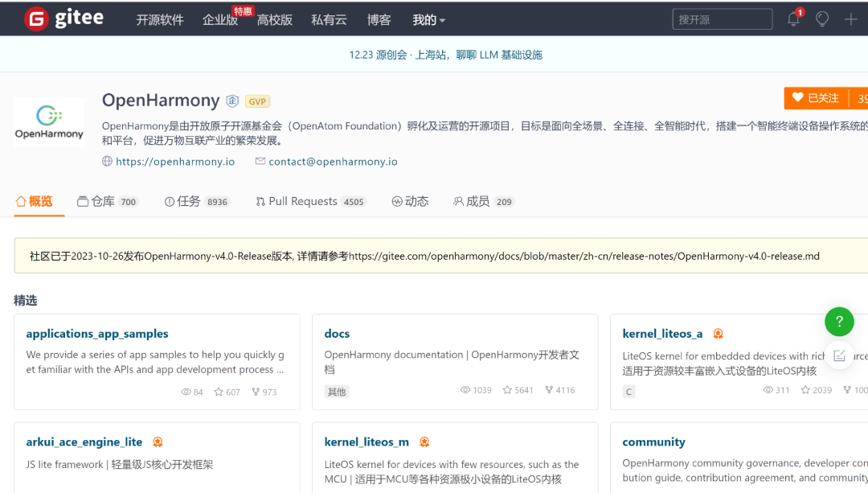Image resolution: width=868 pixels, height=493 pixels.
Task: Open the 高校版 menu item
Action: pos(275,20)
